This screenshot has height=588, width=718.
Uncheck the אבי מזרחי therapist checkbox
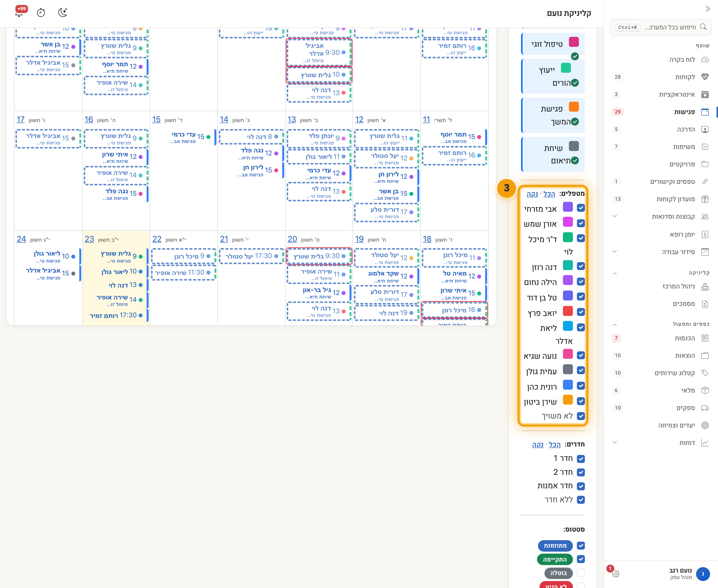pos(581,208)
